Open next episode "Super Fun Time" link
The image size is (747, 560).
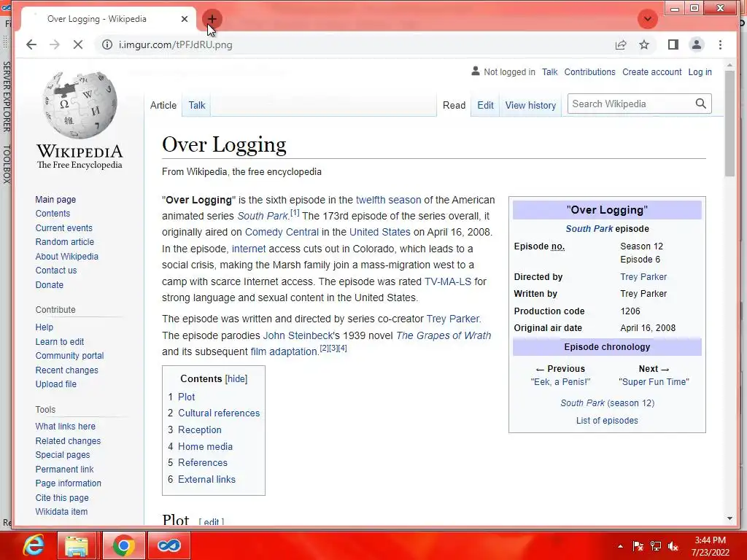(x=654, y=382)
